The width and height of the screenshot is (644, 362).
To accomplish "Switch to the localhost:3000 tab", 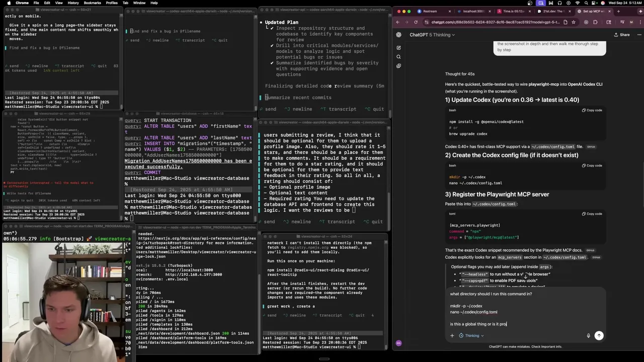I will pyautogui.click(x=473, y=11).
